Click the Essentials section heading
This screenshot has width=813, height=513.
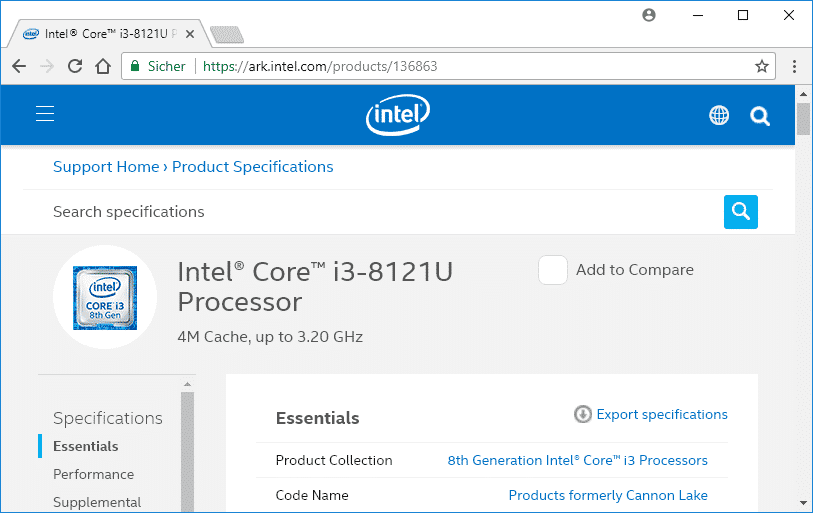point(317,418)
